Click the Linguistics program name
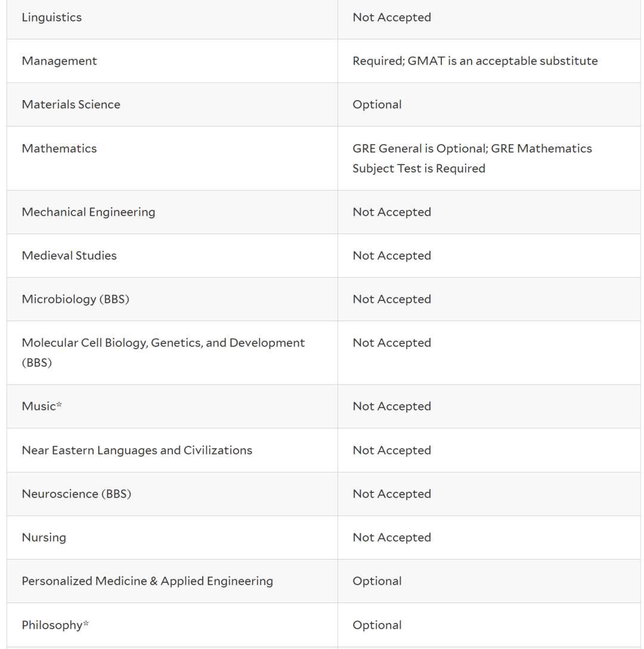The width and height of the screenshot is (644, 649). pos(52,17)
